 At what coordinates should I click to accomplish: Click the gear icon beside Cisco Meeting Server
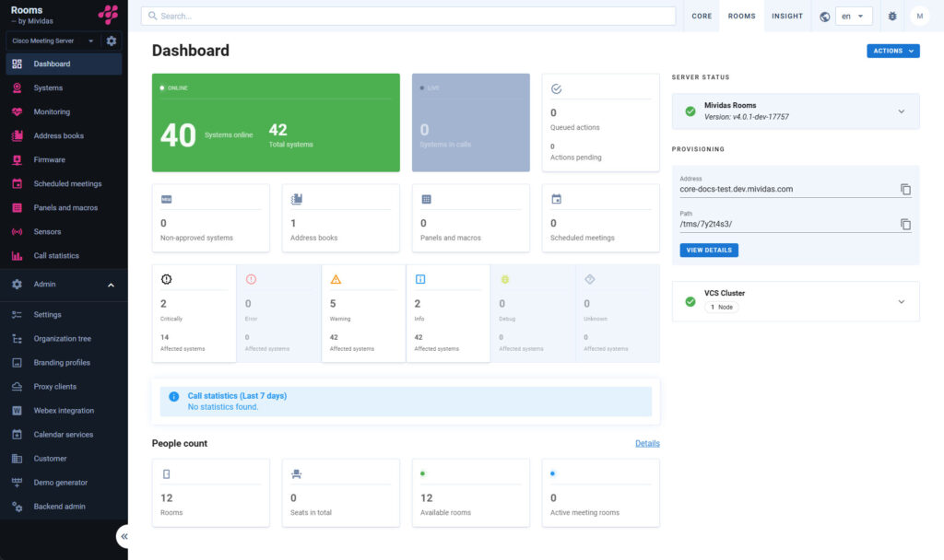pyautogui.click(x=112, y=41)
